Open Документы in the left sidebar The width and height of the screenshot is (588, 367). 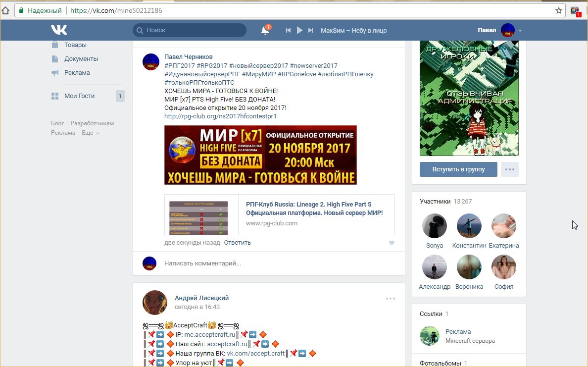(x=81, y=58)
